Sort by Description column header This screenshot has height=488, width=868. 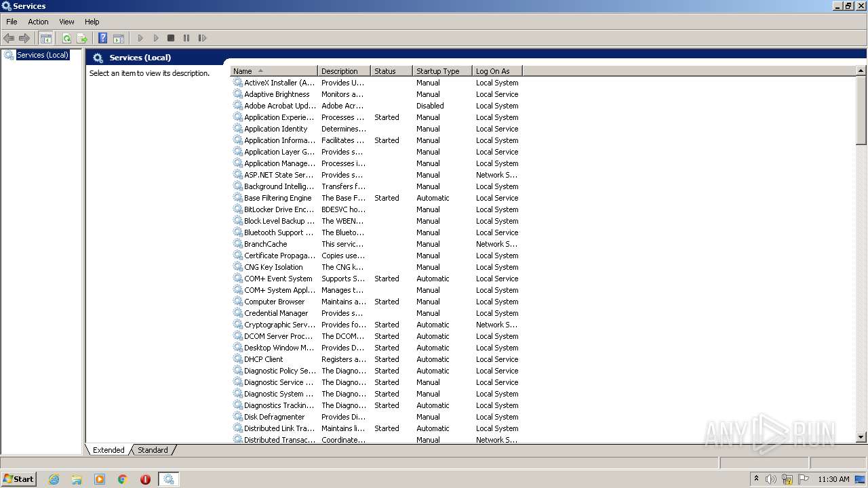click(x=344, y=71)
